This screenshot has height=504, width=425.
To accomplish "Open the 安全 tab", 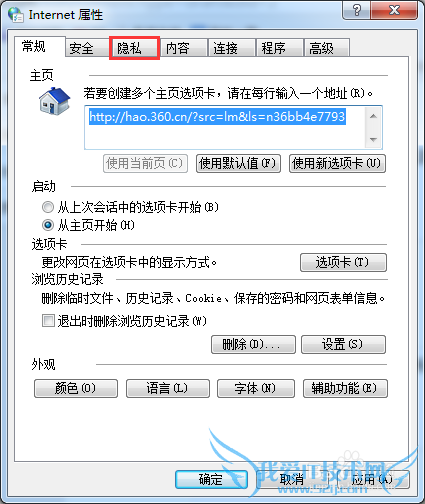I will [87, 48].
